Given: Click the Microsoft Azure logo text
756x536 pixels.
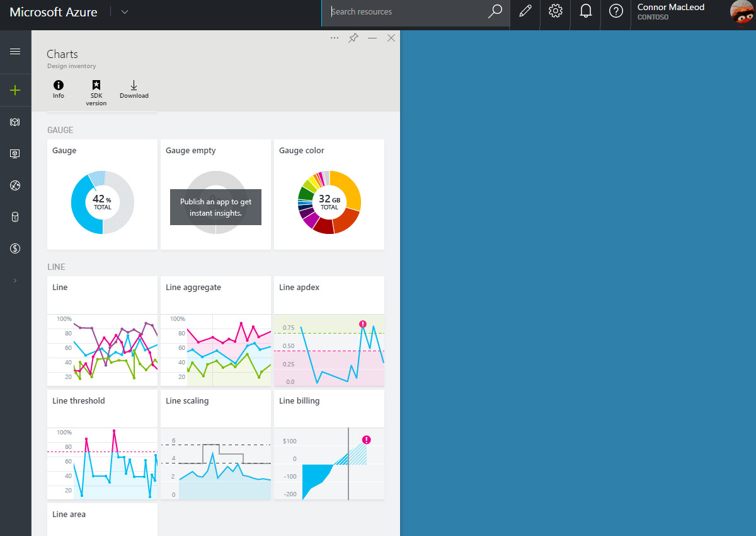Looking at the screenshot, I should point(54,12).
